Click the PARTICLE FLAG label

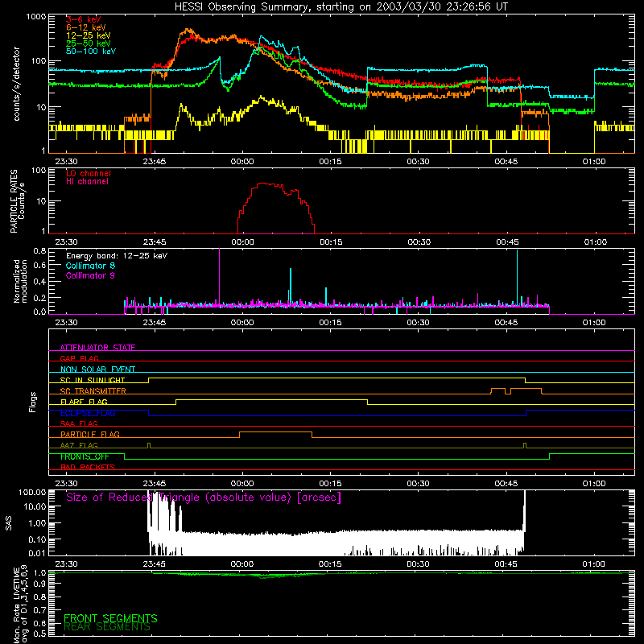90,434
